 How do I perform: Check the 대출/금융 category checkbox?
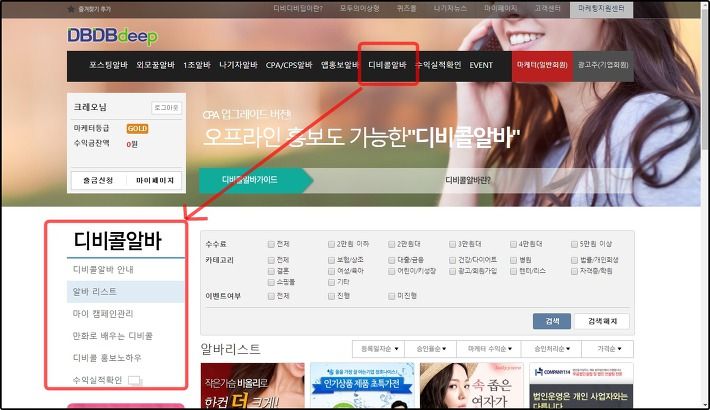point(392,260)
